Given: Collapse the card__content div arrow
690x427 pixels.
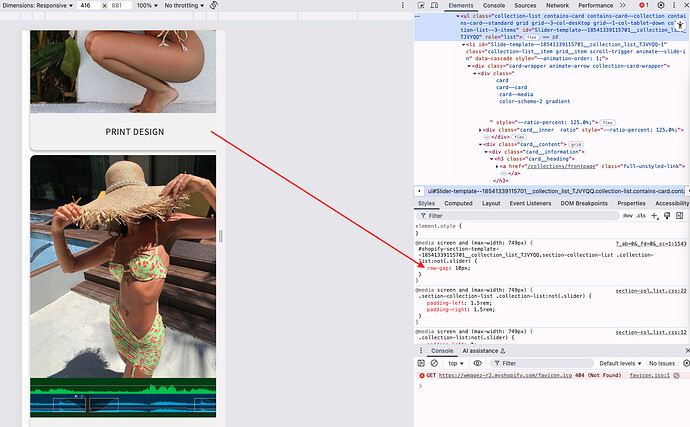Looking at the screenshot, I should (x=481, y=144).
